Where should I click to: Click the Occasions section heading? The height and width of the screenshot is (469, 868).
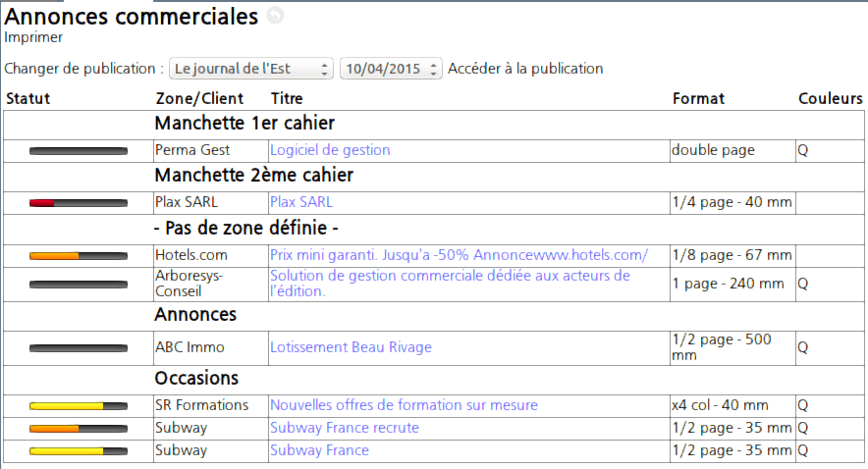(x=196, y=379)
